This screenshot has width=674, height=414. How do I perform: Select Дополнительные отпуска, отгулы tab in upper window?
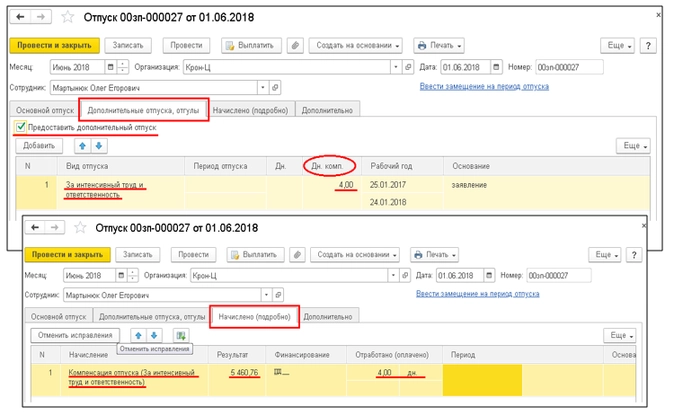(x=144, y=110)
